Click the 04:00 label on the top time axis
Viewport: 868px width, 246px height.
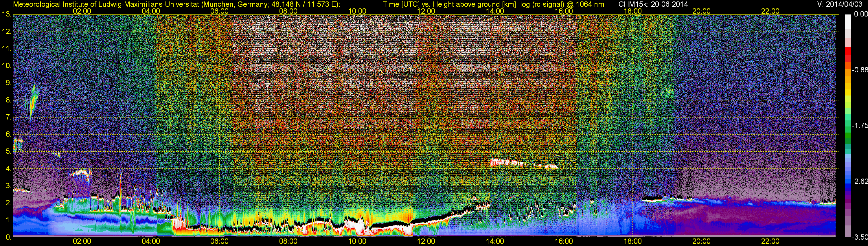coord(151,11)
